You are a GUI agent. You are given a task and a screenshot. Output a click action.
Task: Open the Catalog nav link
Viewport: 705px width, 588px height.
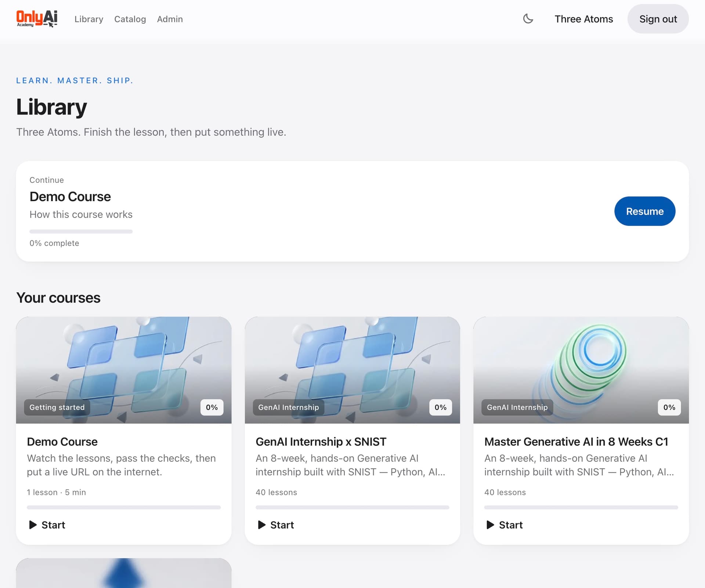pos(130,19)
